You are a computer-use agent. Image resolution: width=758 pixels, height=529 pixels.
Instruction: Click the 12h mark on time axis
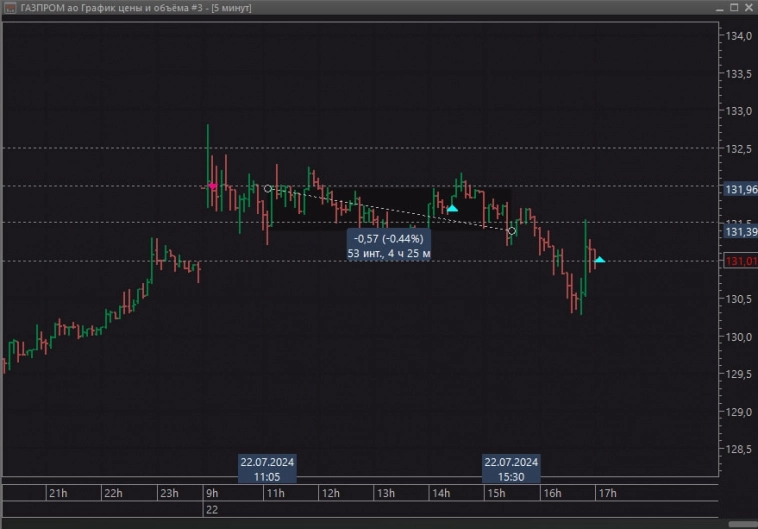coord(331,493)
